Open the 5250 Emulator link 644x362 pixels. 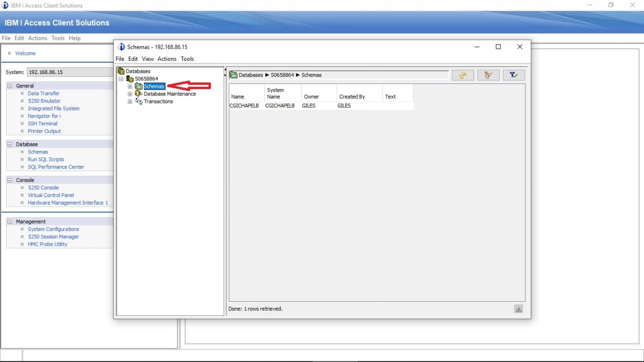(x=44, y=101)
